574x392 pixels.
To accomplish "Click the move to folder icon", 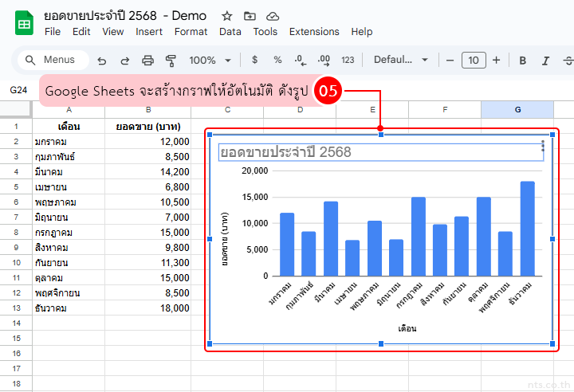I will pyautogui.click(x=250, y=16).
